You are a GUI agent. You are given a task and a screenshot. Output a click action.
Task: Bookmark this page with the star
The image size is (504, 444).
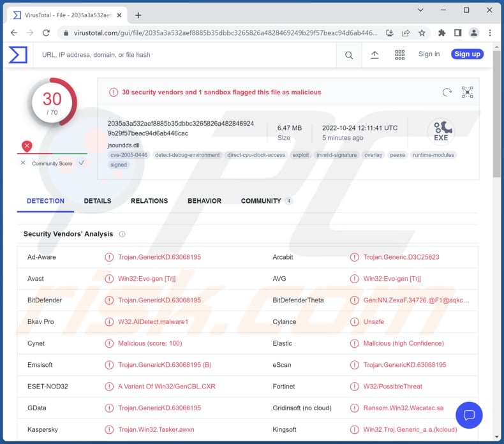point(422,33)
